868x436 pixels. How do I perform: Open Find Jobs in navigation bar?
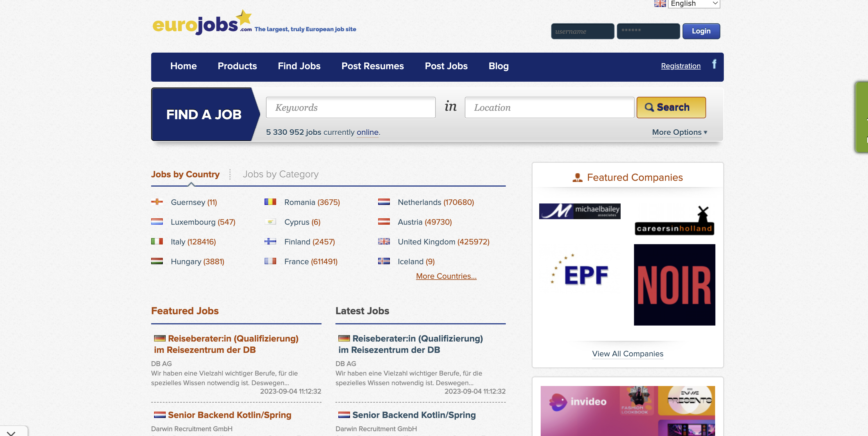(299, 66)
